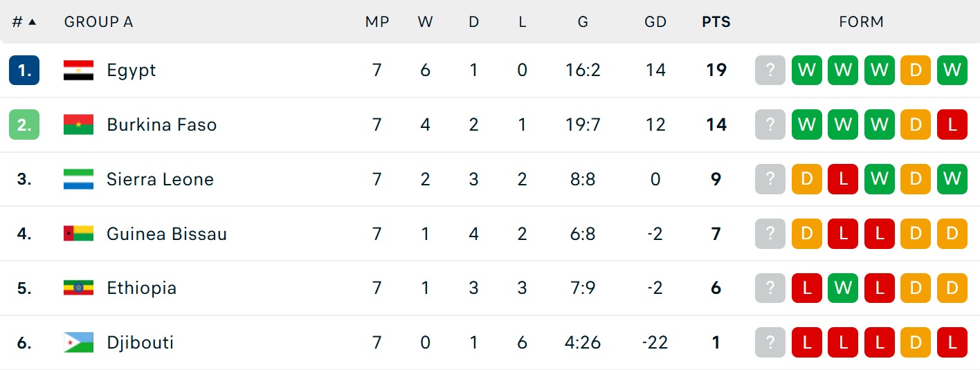Click the Egypt flag icon
The image size is (980, 370).
(78, 70)
